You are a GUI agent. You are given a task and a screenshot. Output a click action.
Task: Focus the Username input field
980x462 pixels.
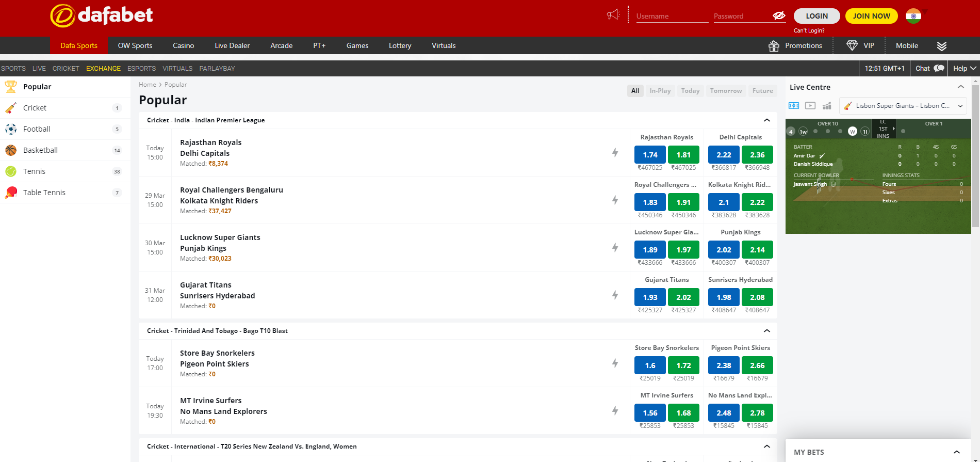click(x=672, y=16)
